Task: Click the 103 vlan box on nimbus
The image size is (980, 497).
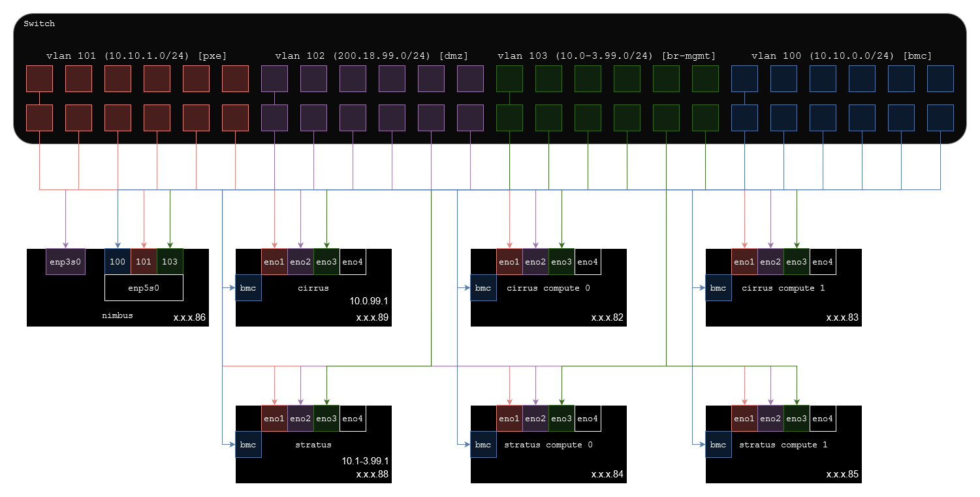Action: 170,261
